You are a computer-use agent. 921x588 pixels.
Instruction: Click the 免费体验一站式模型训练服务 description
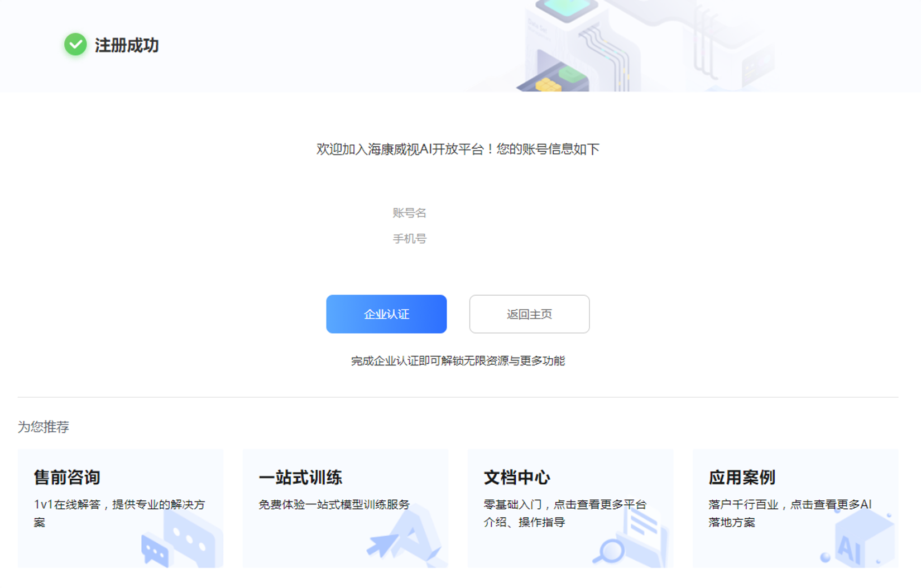click(x=334, y=504)
